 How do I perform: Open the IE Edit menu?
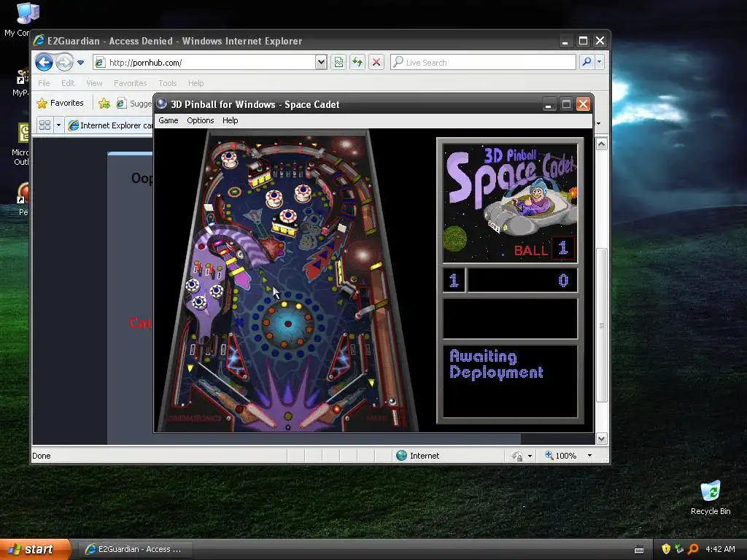click(68, 83)
